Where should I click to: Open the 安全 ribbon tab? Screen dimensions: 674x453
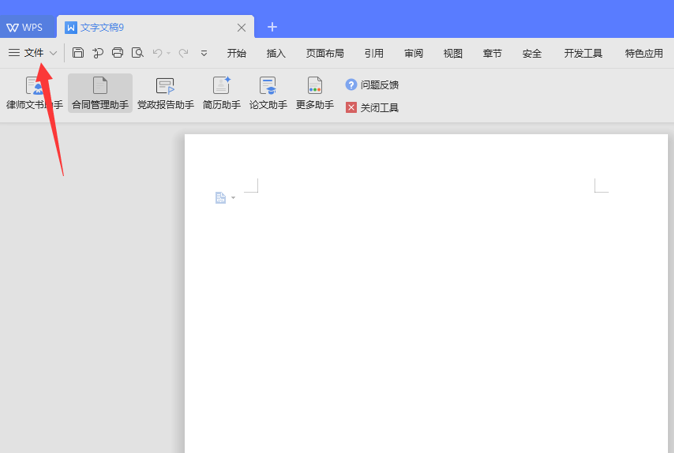pos(532,53)
